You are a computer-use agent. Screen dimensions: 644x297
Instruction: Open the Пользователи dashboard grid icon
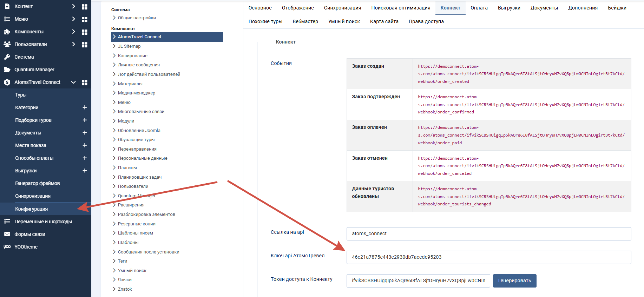[85, 45]
